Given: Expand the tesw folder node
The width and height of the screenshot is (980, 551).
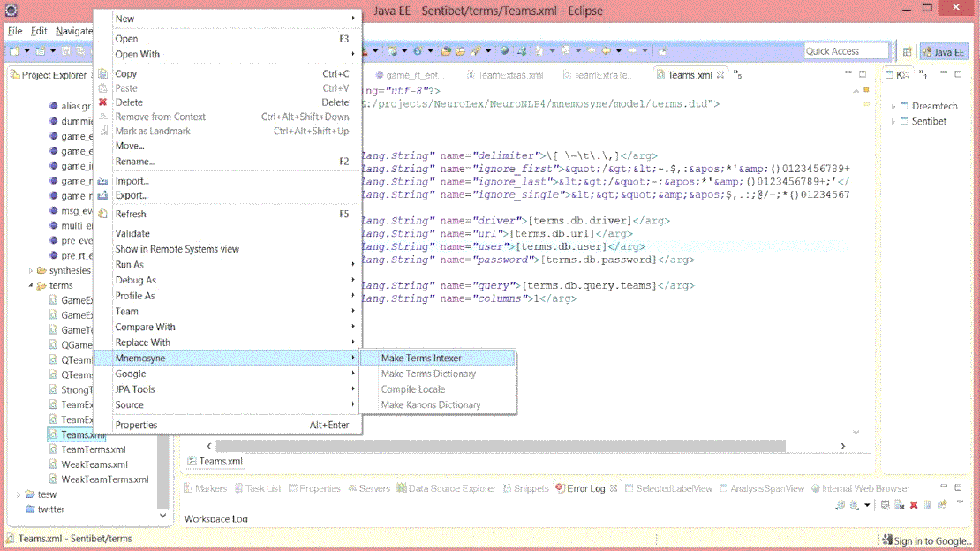Looking at the screenshot, I should click(x=19, y=494).
